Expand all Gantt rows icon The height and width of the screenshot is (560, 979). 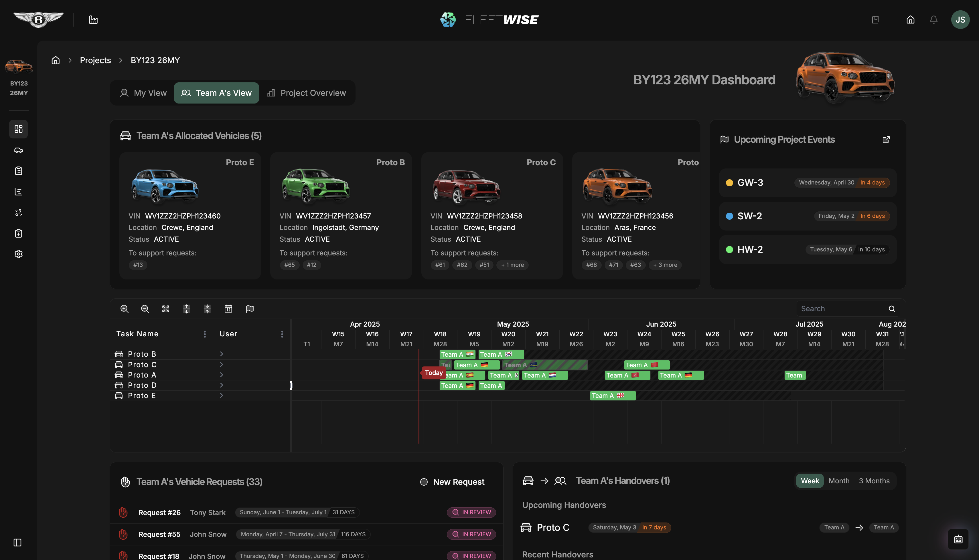click(187, 309)
